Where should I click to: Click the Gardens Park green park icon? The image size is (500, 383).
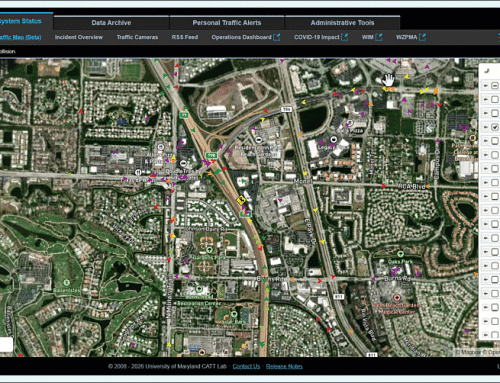(x=209, y=250)
